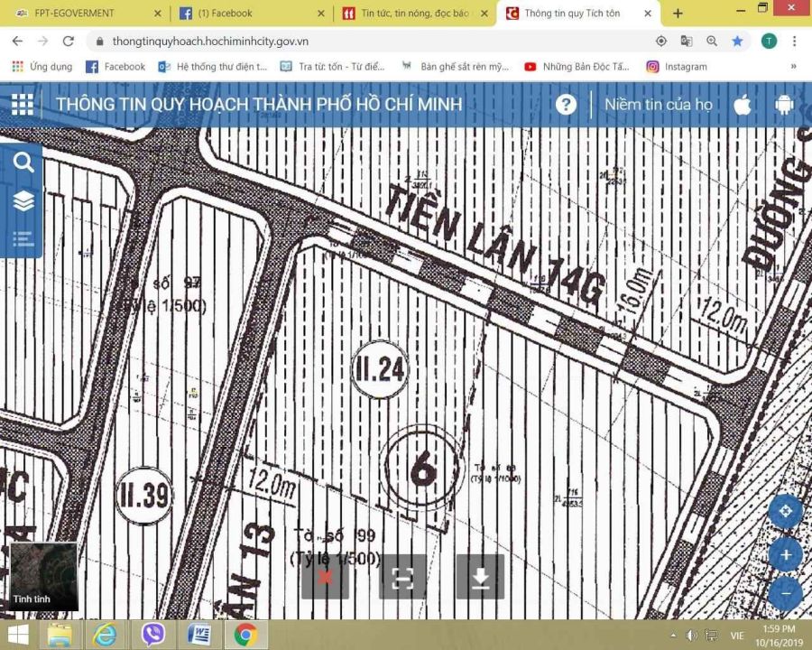Screen dimensions: 812x650
Task: Zoom out of the map
Action: (x=785, y=593)
